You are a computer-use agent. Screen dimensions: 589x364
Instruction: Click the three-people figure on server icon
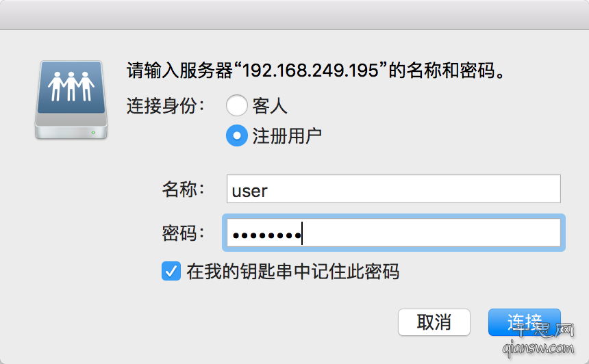pos(71,87)
